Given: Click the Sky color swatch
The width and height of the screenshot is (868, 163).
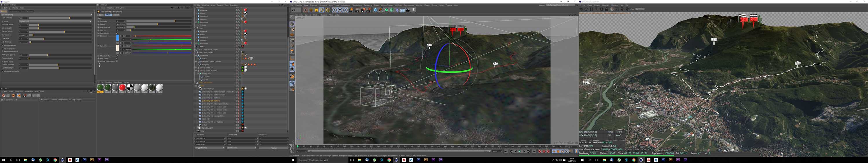Looking at the screenshot, I should coord(117,38).
